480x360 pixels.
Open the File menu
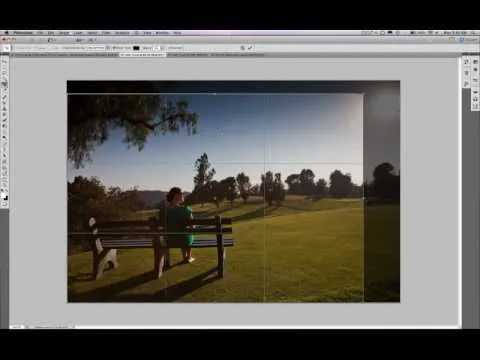40,33
